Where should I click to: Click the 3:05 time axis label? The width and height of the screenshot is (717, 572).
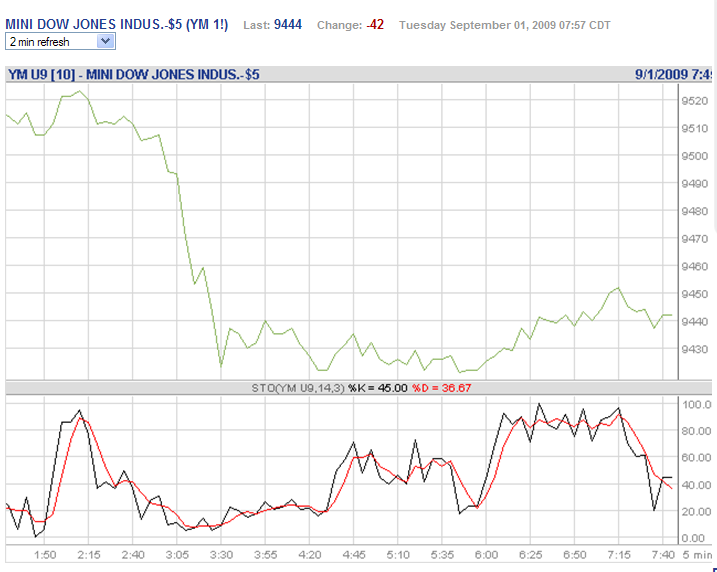[177, 555]
